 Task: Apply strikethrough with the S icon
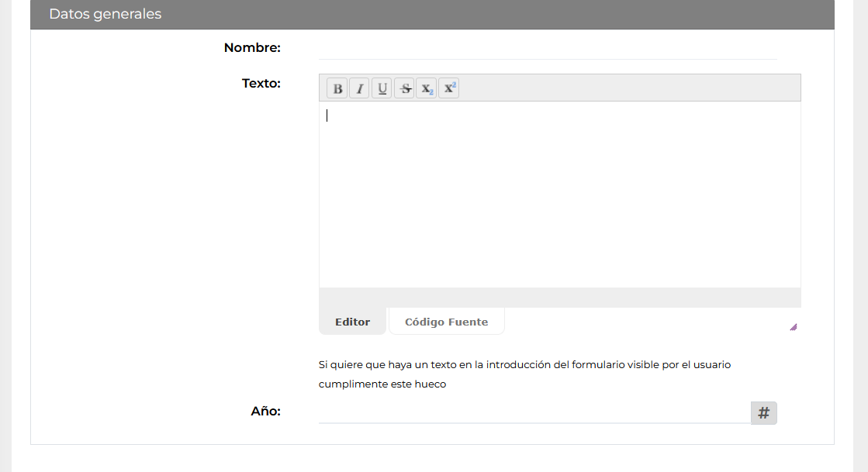point(405,88)
